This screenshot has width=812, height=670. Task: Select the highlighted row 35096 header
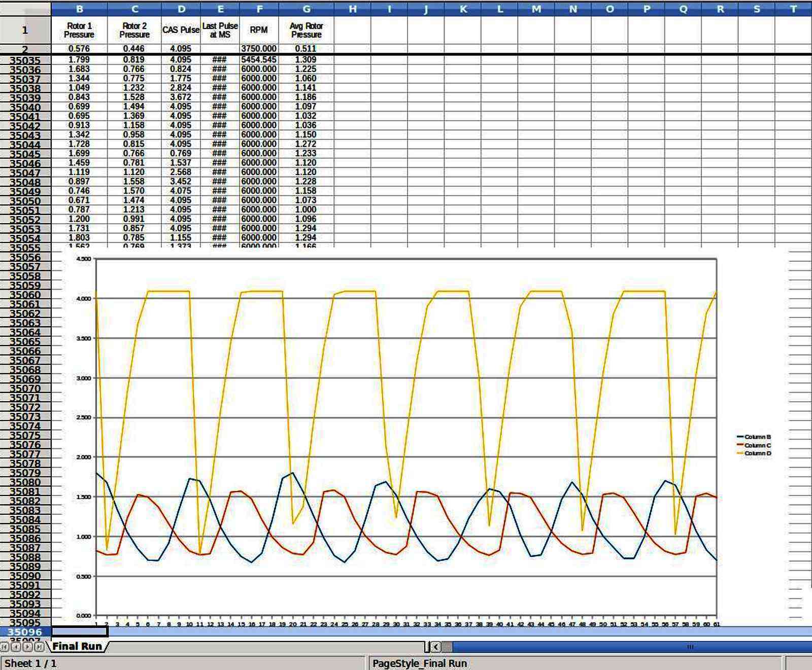click(x=25, y=632)
